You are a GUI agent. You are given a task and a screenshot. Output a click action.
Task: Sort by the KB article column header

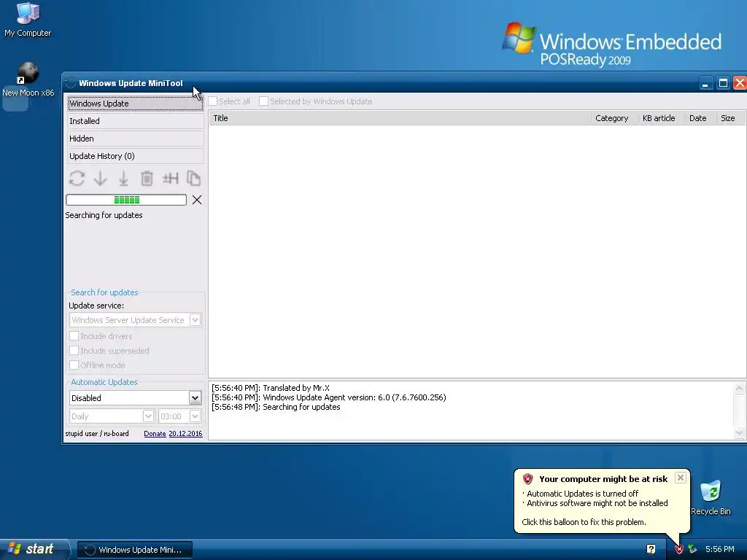coord(662,118)
